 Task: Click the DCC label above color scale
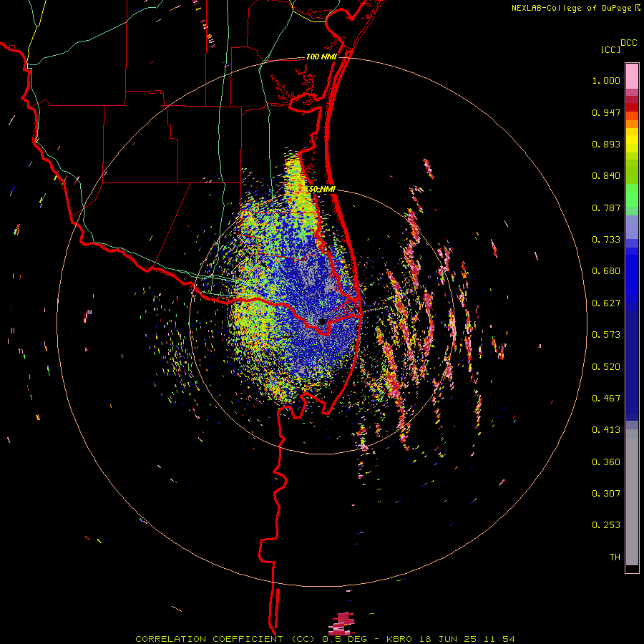(628, 43)
